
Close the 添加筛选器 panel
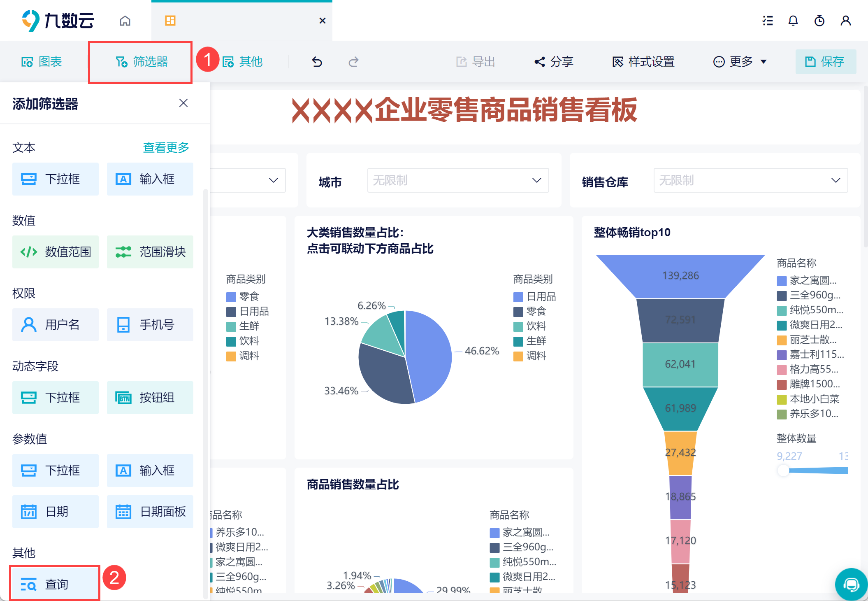click(183, 103)
